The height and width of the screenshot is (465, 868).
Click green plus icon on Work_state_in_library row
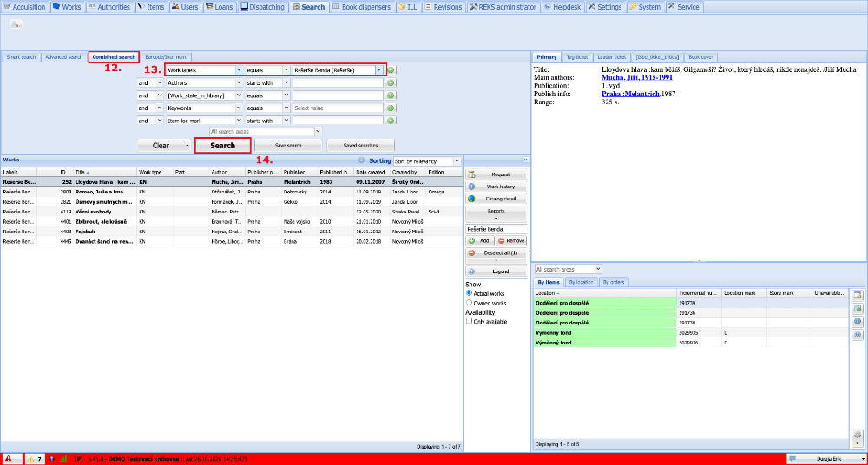pyautogui.click(x=391, y=95)
